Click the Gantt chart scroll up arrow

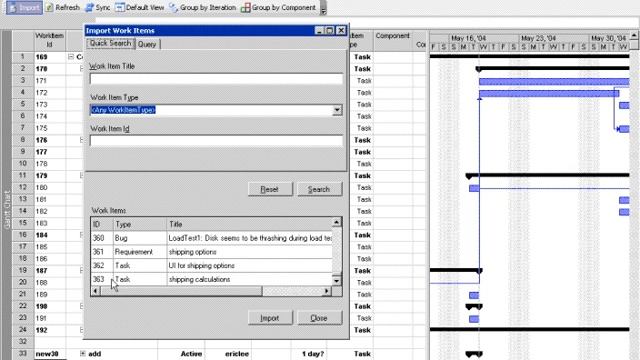pyautogui.click(x=634, y=36)
